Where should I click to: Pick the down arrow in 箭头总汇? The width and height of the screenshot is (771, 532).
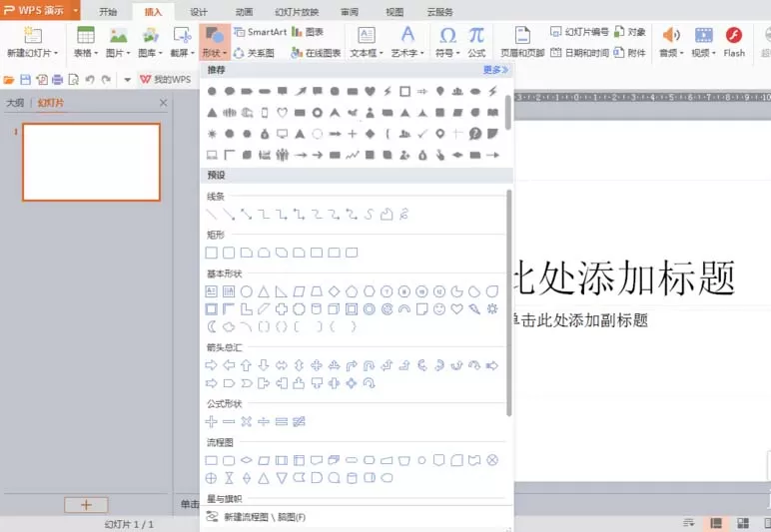(264, 365)
